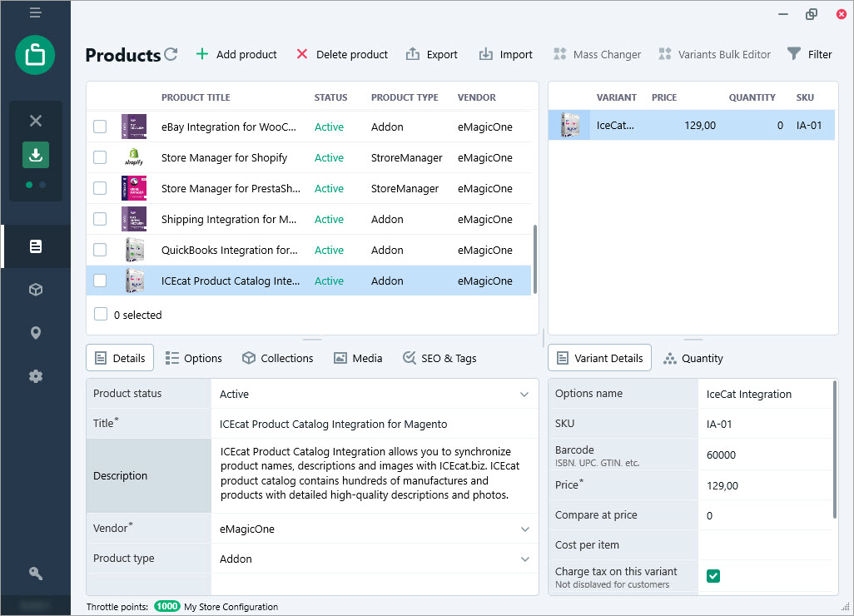
Task: Open the box-shaped inventory sidebar icon
Action: tap(36, 289)
